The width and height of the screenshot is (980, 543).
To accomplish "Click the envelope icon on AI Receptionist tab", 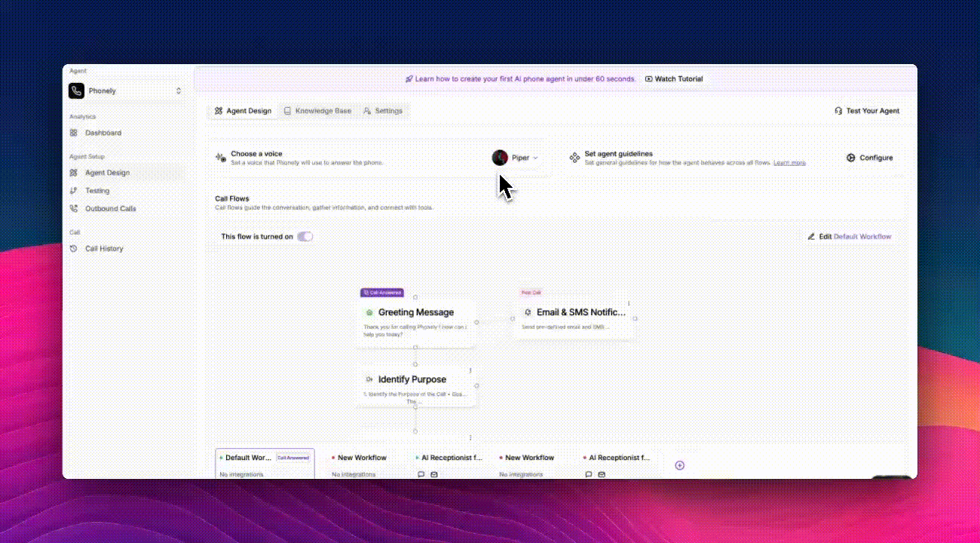I will (433, 474).
